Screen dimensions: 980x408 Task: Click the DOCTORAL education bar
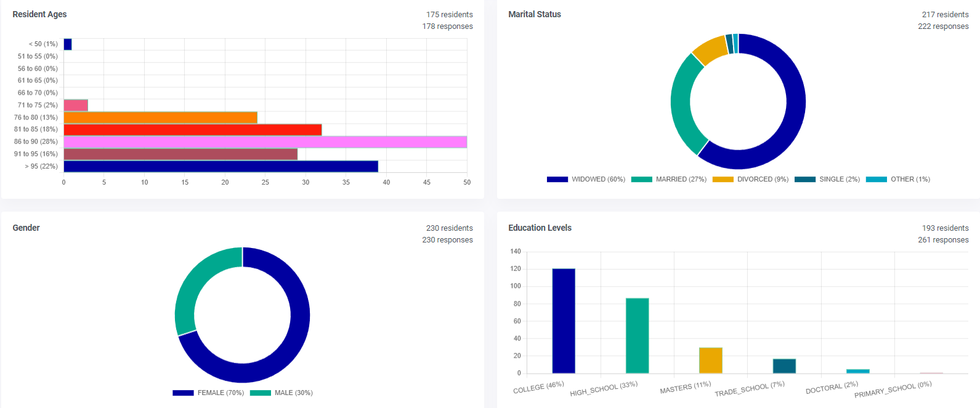click(858, 371)
